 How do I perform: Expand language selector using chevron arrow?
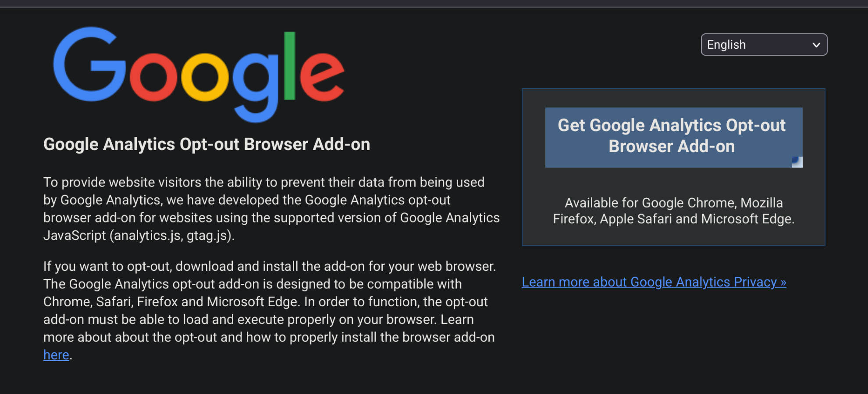click(816, 45)
